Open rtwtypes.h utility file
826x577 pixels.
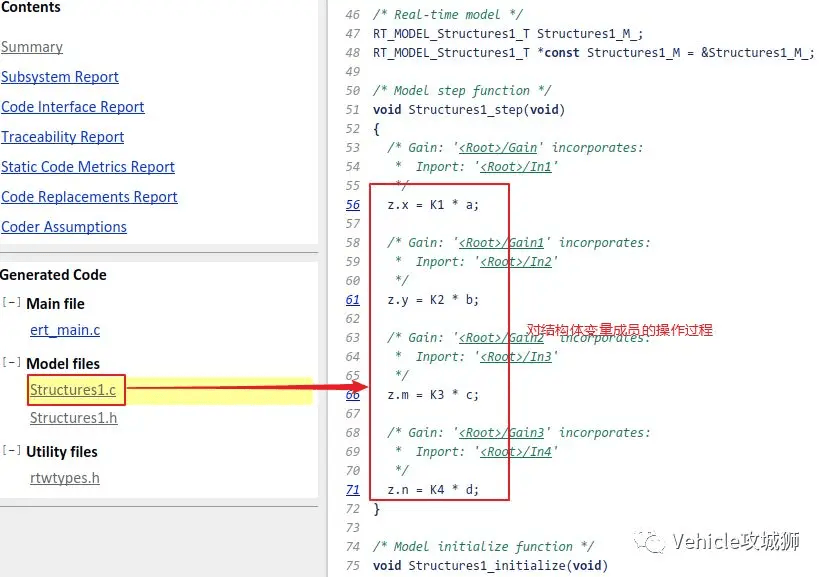[65, 478]
